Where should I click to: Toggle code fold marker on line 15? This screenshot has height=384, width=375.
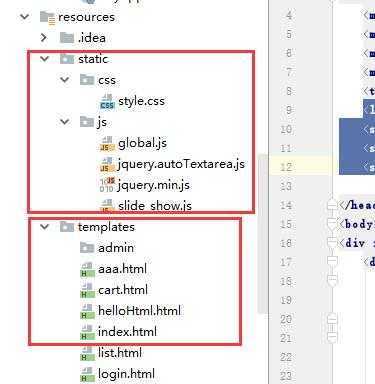tap(332, 224)
